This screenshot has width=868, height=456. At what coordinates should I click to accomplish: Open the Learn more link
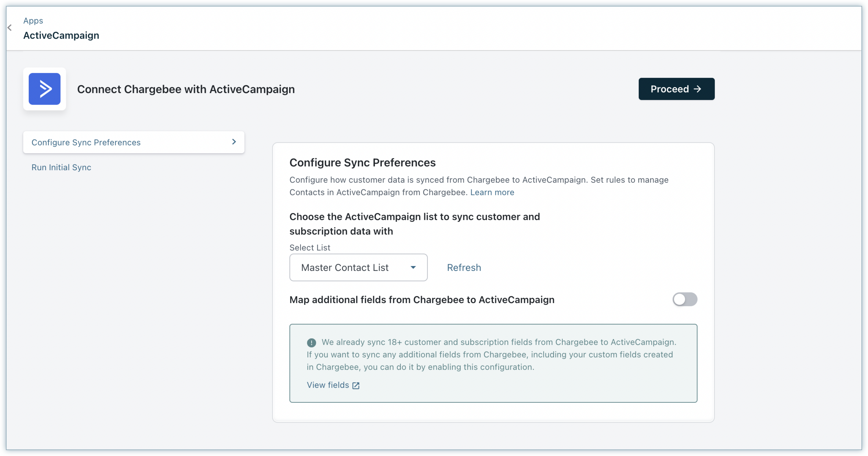click(492, 192)
